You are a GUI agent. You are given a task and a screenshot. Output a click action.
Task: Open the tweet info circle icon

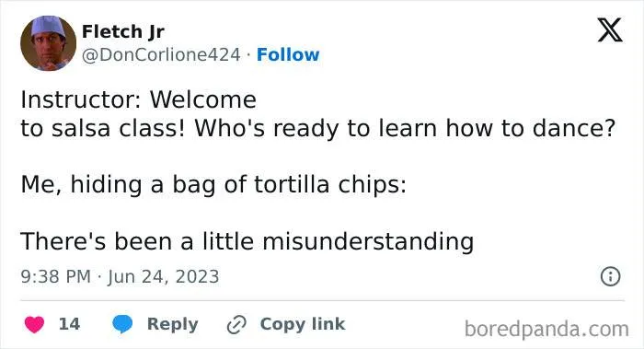pyautogui.click(x=610, y=276)
